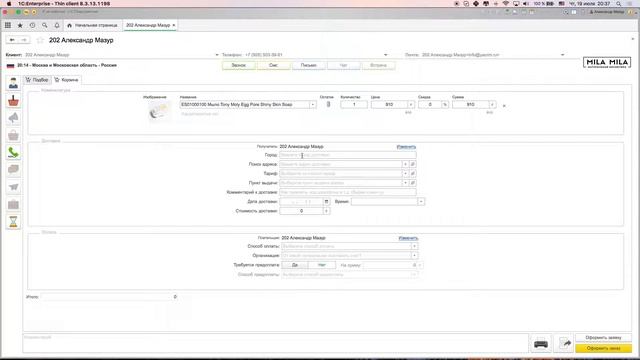The height and width of the screenshot is (360, 640).
Task: Expand the Пункт выдачи dropdown arrow
Action: click(x=405, y=183)
